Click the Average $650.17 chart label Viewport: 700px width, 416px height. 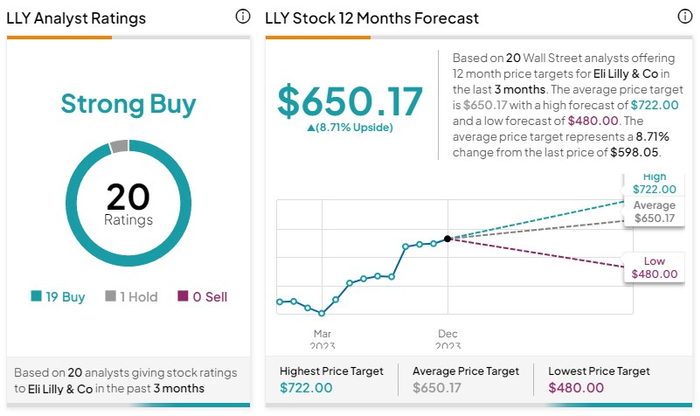point(654,212)
